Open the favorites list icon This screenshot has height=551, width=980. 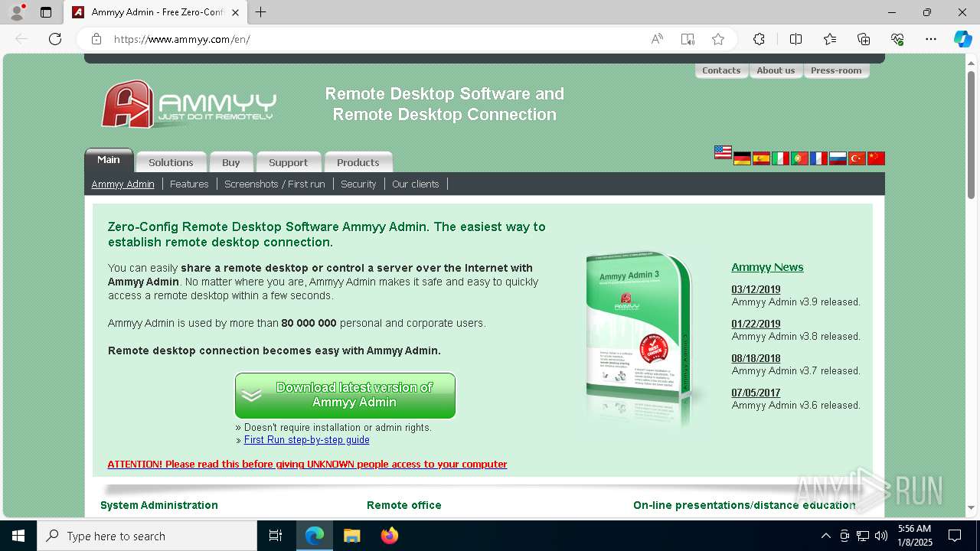[830, 39]
